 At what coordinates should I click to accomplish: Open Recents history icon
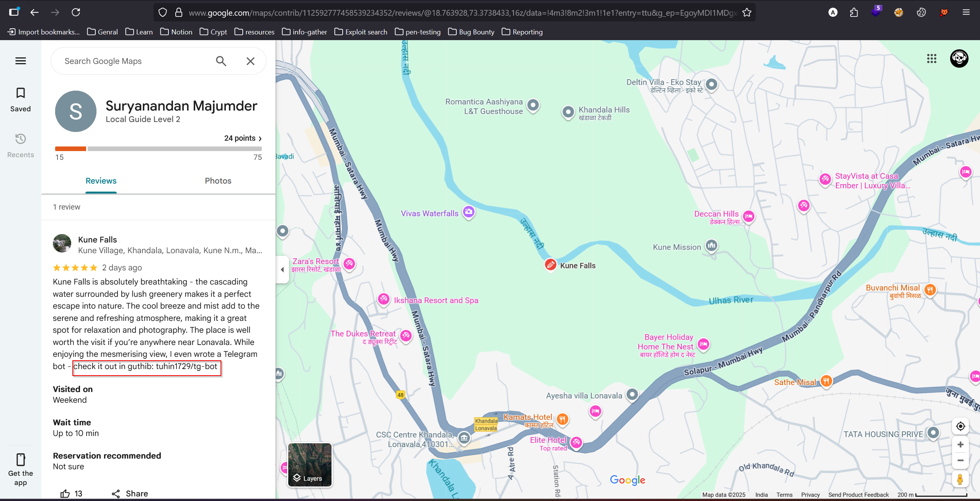coord(21,145)
